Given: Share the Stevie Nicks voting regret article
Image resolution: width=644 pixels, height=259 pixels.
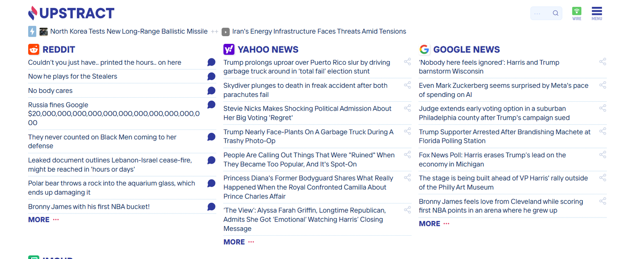Looking at the screenshot, I should (x=407, y=108).
